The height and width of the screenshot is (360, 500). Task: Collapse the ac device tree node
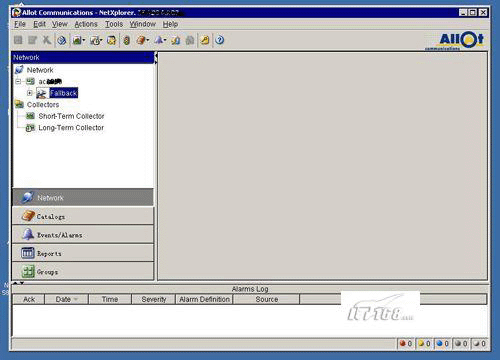click(x=18, y=81)
